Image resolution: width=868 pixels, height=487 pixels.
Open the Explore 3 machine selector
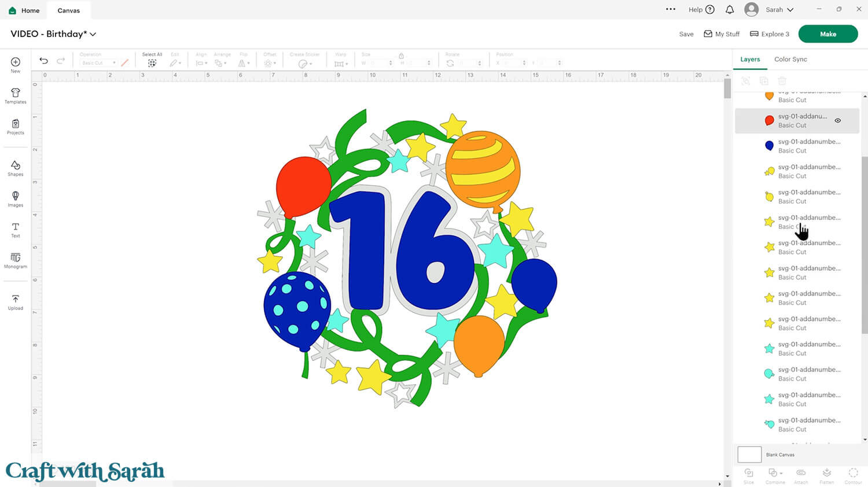769,34
